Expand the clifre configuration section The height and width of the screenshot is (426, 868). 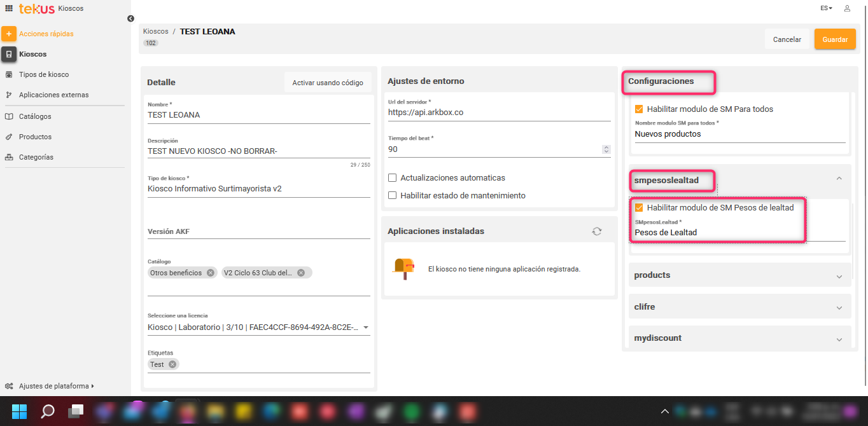click(x=839, y=307)
